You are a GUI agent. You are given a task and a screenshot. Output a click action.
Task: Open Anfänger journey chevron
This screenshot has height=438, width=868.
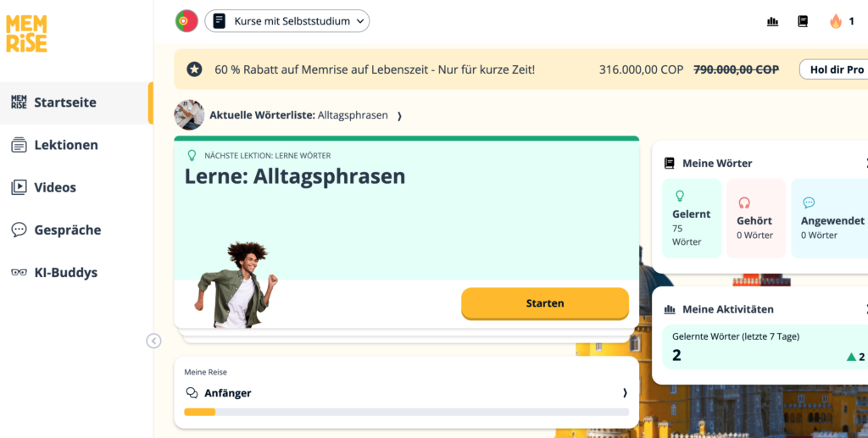(625, 392)
